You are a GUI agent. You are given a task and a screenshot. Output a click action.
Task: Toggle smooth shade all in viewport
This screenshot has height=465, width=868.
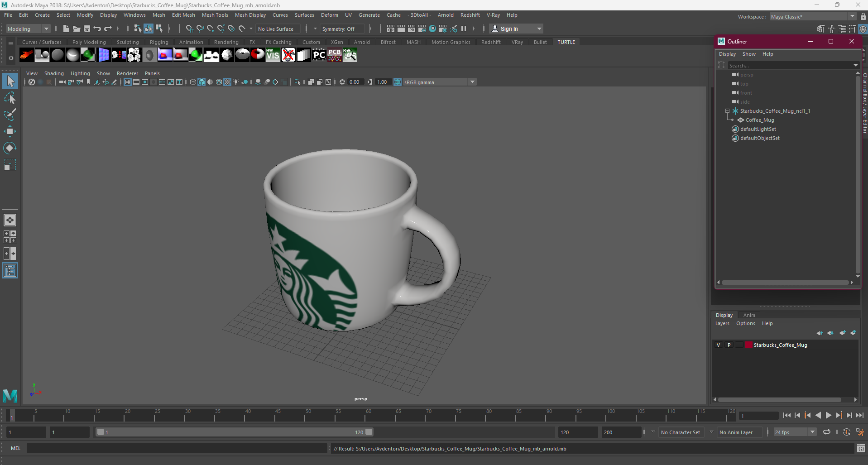tap(201, 82)
